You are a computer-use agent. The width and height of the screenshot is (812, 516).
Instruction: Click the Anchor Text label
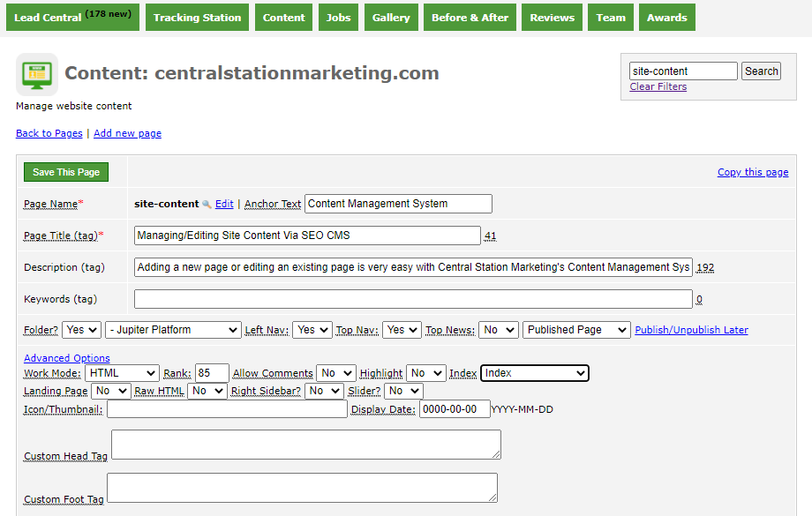click(x=273, y=204)
